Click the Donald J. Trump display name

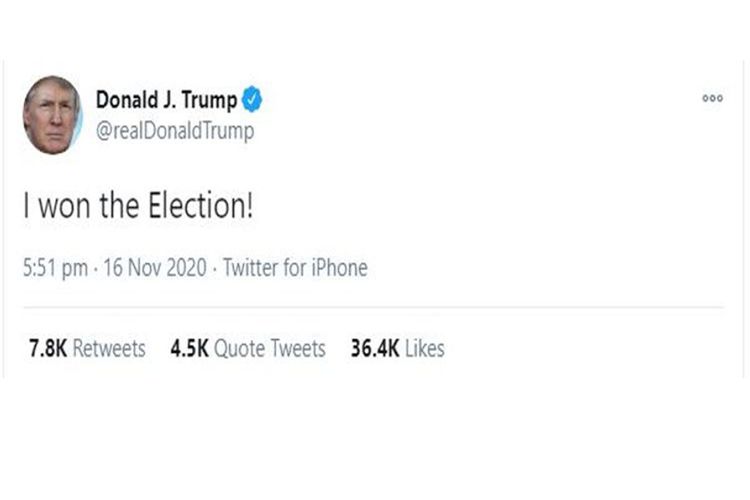[167, 100]
